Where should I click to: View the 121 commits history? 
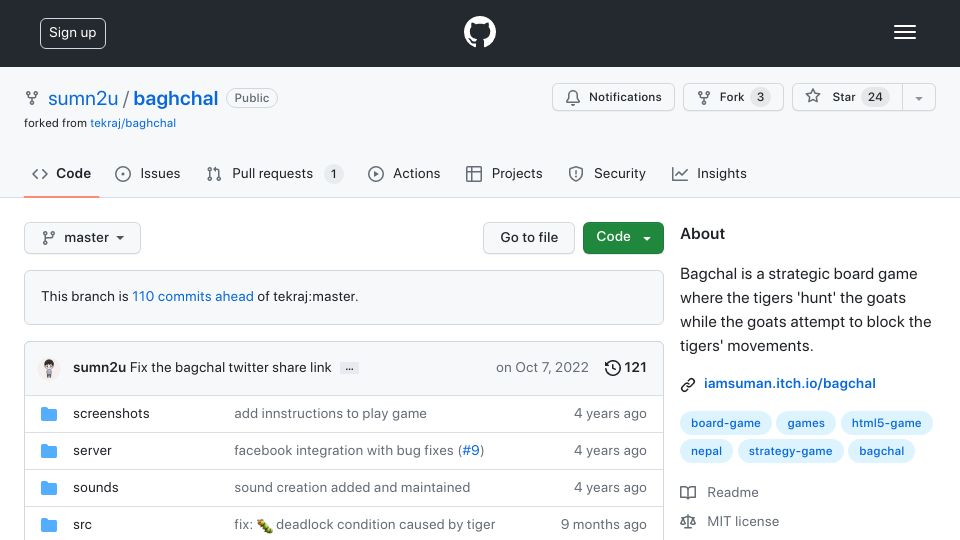pyautogui.click(x=625, y=367)
